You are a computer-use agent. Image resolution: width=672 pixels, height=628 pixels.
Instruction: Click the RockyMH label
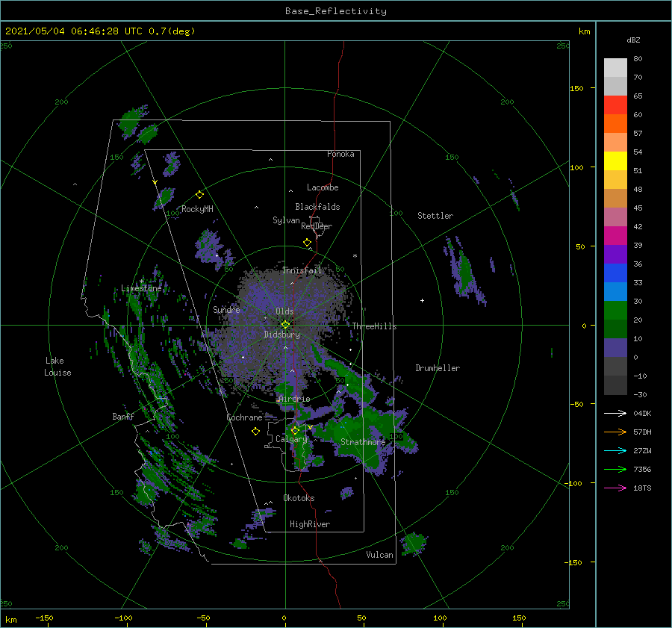[x=197, y=209]
